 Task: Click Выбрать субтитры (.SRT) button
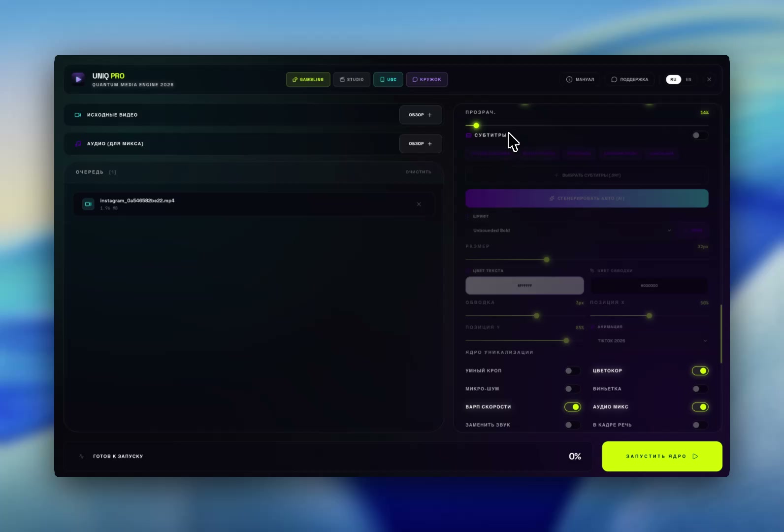(587, 175)
